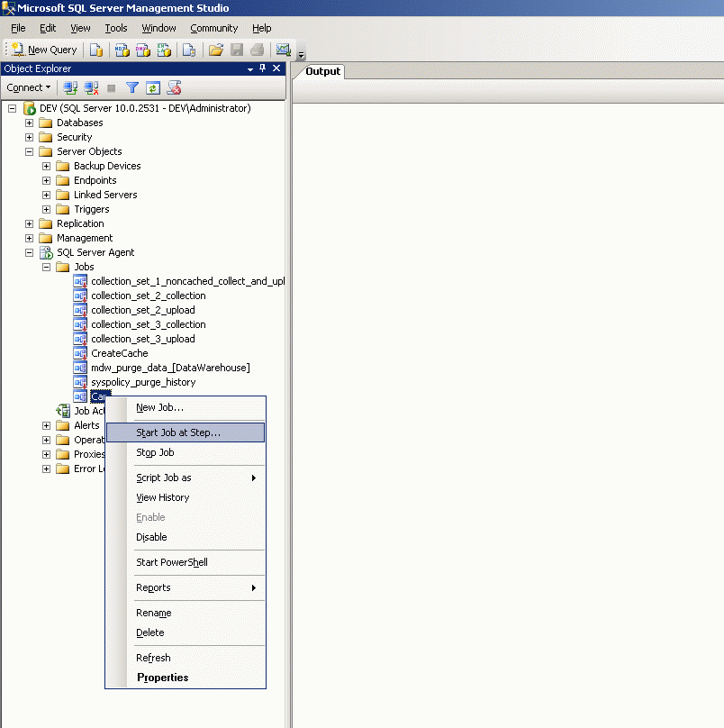Viewport: 724px width, 728px height.
Task: Select syspolicy_purge_history job
Action: click(143, 382)
